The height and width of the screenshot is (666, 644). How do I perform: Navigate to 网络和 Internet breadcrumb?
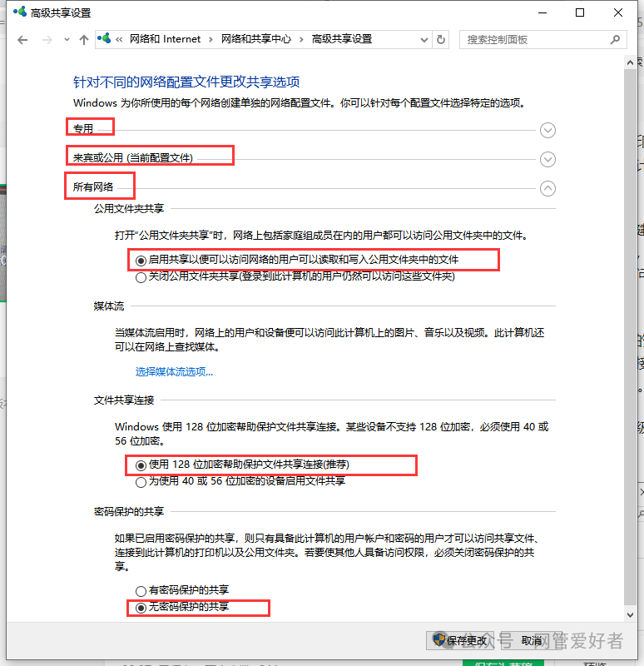(x=165, y=39)
